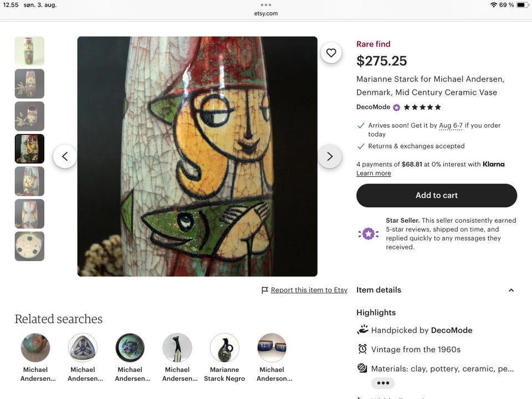The width and height of the screenshot is (532, 399).
Task: Advance to the next product photo
Action: tap(330, 156)
